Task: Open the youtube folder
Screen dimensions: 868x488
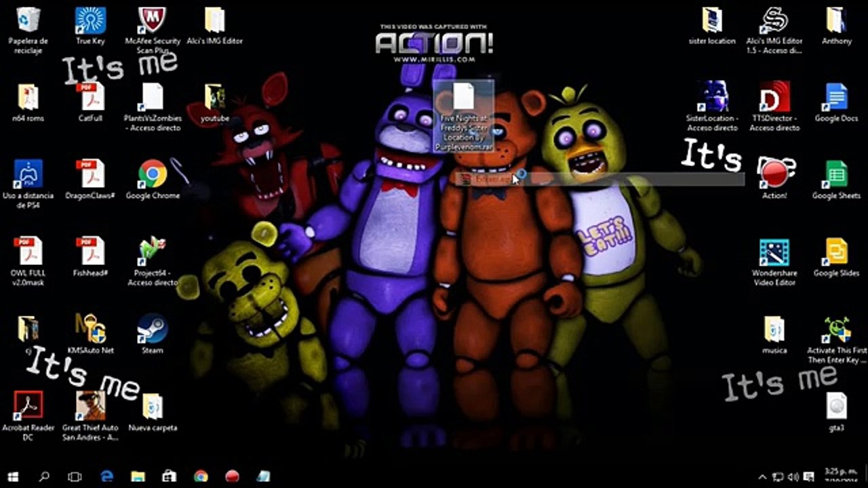Action: pyautogui.click(x=214, y=103)
